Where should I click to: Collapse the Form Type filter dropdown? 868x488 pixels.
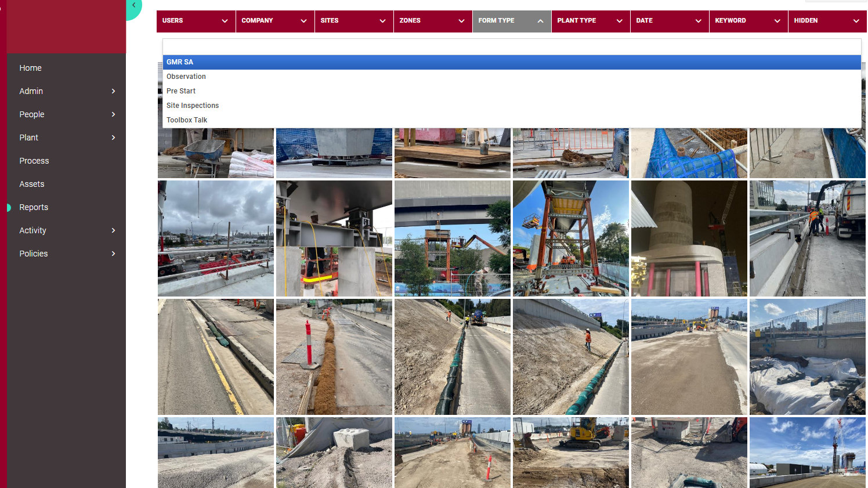512,21
